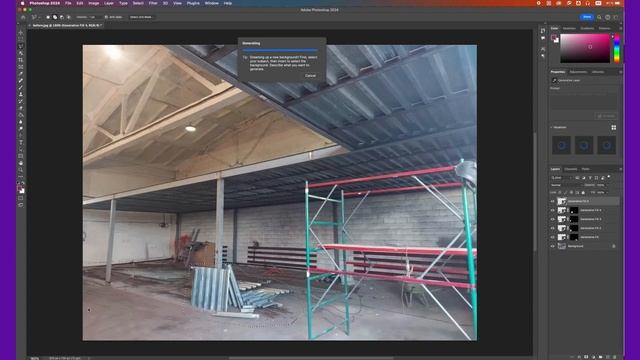Toggle the Anti-alias checkbox

[106, 17]
